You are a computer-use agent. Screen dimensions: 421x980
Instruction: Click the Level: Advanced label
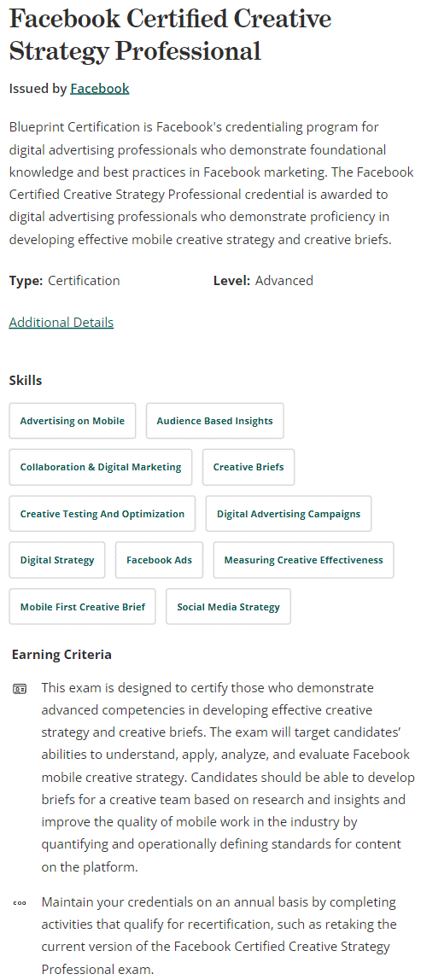[263, 281]
